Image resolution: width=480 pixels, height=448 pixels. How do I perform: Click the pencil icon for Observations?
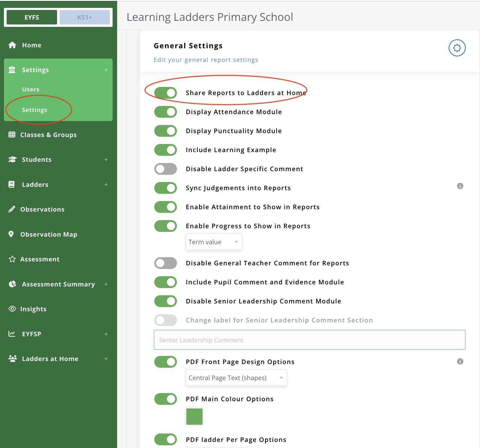click(x=12, y=209)
